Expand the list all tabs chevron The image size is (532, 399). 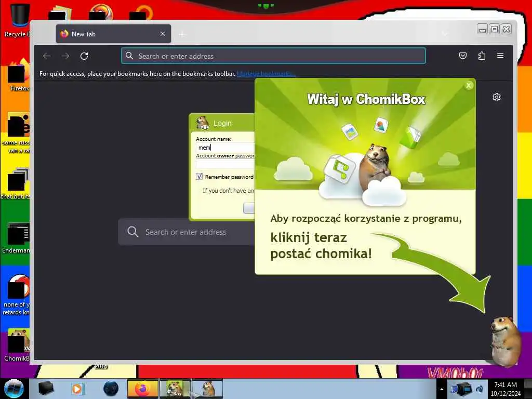(445, 34)
